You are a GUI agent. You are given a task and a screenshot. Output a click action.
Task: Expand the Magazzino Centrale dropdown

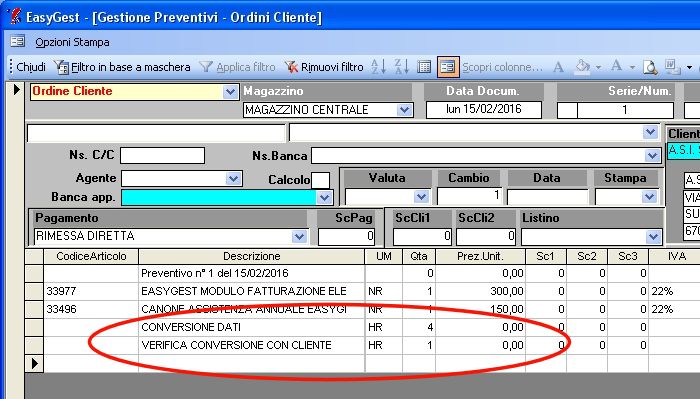(404, 110)
